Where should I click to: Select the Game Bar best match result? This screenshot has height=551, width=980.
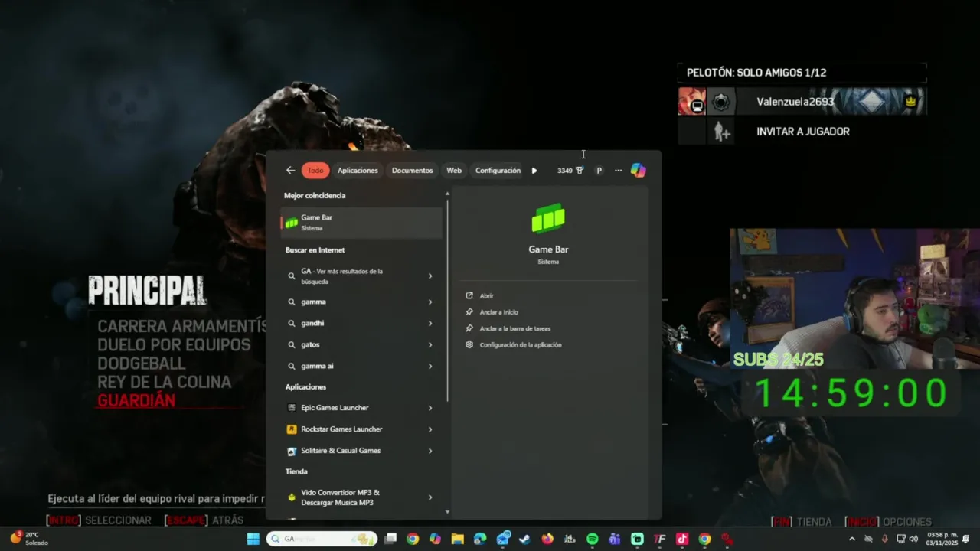pos(361,223)
